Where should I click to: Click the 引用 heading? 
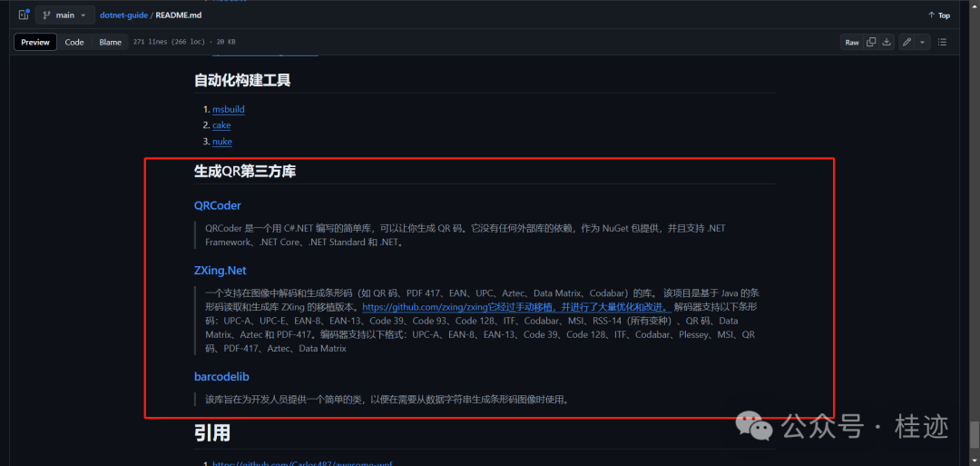coord(212,432)
